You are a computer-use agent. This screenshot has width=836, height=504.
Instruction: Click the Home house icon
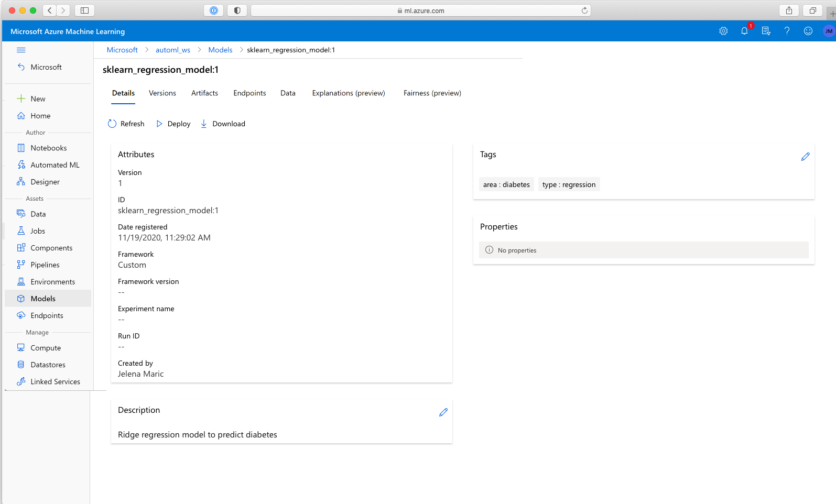click(x=21, y=115)
